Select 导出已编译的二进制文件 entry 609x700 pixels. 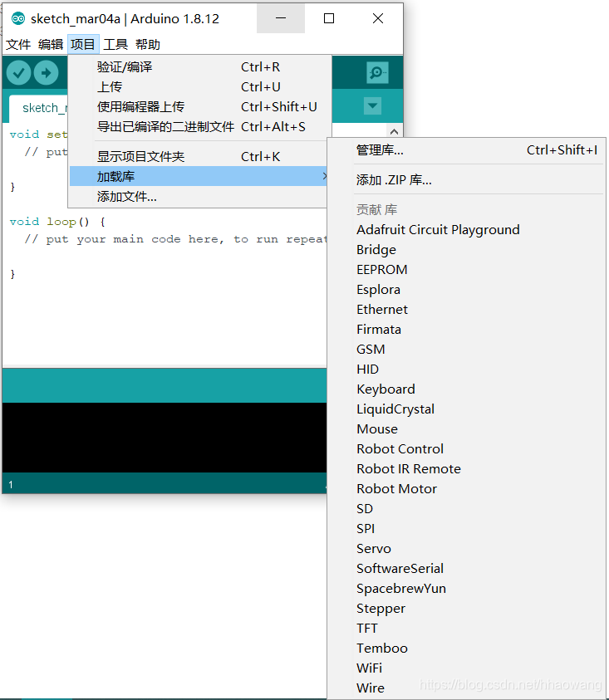[x=199, y=127]
